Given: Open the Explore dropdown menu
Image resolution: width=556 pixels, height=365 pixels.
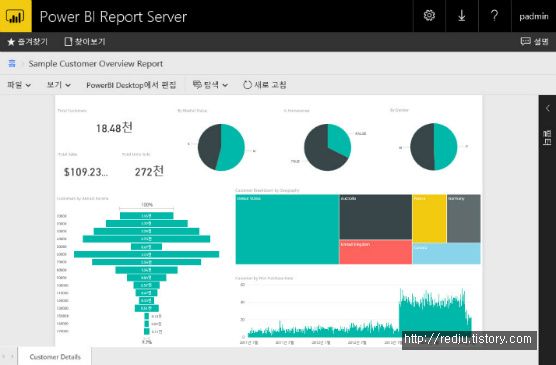Looking at the screenshot, I should click(210, 85).
